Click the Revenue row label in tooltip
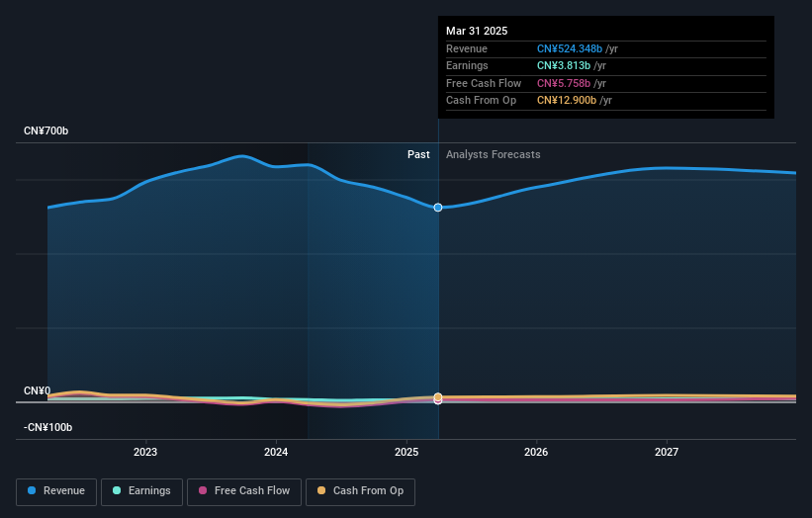 (467, 48)
